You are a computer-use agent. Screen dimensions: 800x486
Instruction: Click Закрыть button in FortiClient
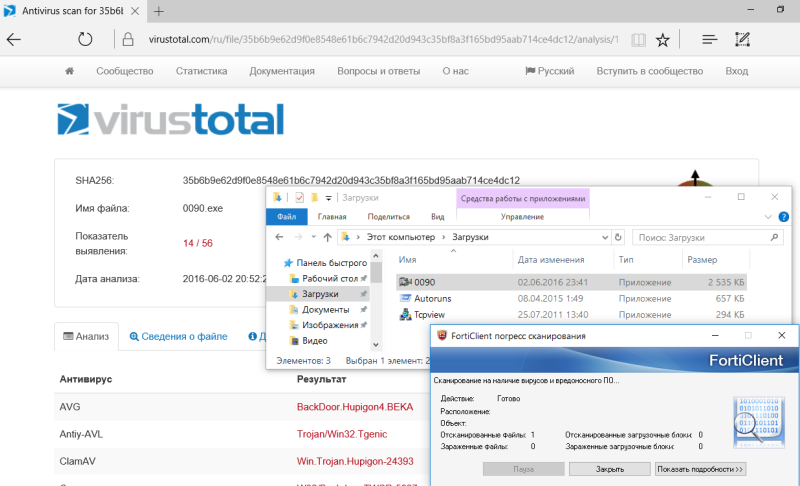tap(610, 469)
